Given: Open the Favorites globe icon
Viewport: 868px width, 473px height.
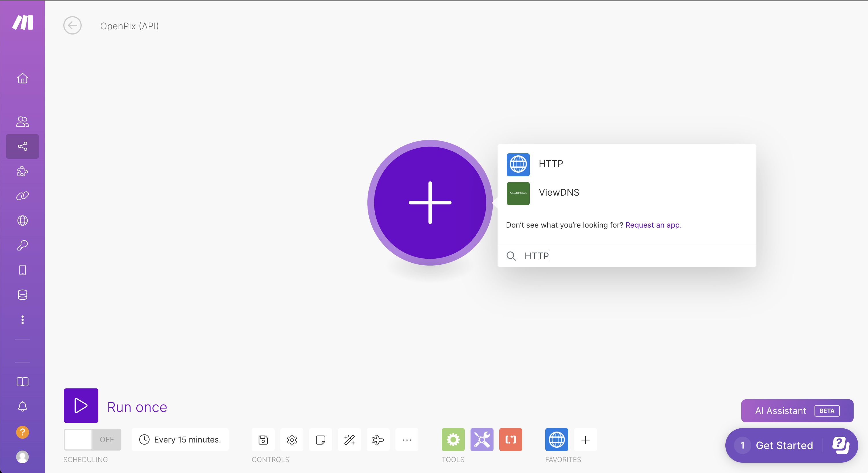Looking at the screenshot, I should 556,440.
